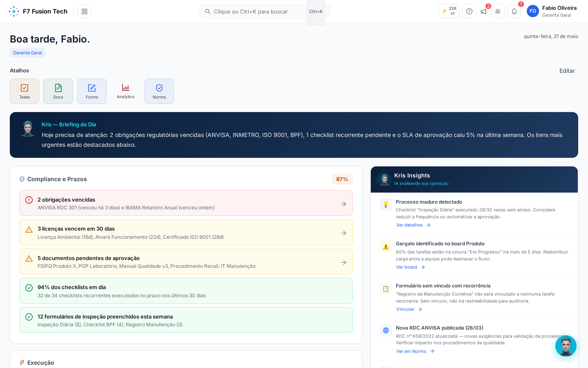Open announcements megaphone icon

coord(483,11)
